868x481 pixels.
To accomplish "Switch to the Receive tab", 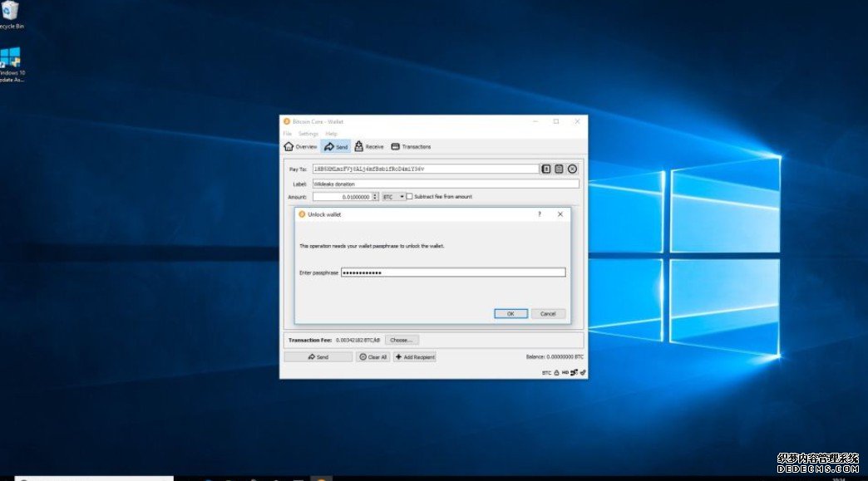I will 369,147.
